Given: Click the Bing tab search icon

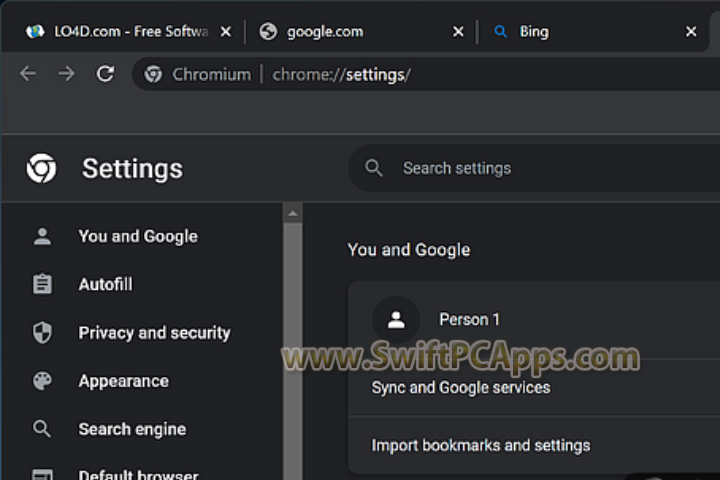Looking at the screenshot, I should pos(501,31).
